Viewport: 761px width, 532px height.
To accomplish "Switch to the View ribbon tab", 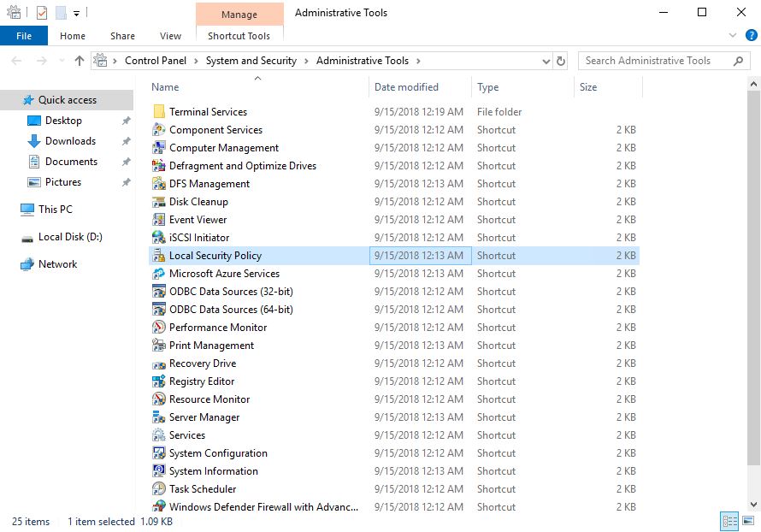I will pyautogui.click(x=170, y=36).
